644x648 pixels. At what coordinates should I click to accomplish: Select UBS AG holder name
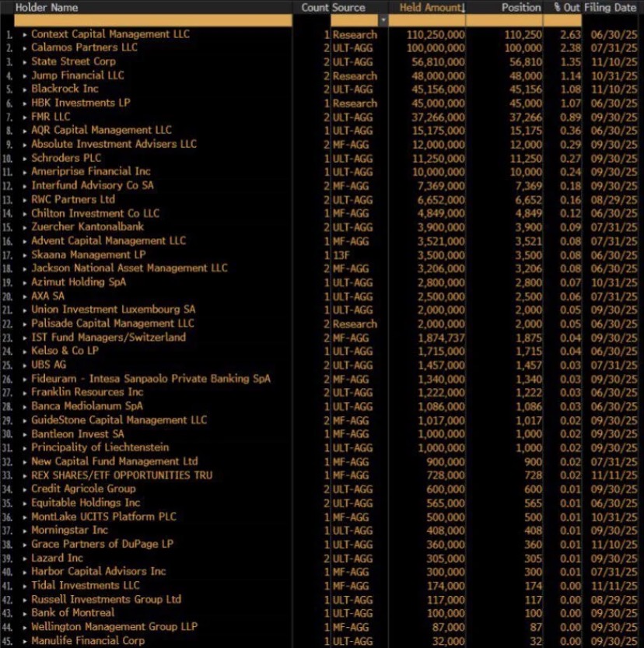point(49,365)
